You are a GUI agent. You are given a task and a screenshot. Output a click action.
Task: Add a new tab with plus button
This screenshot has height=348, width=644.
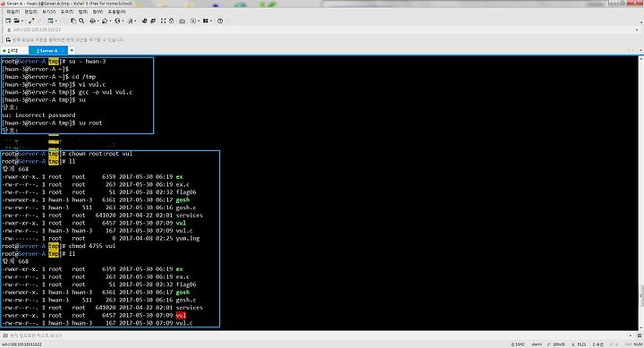tap(72, 50)
